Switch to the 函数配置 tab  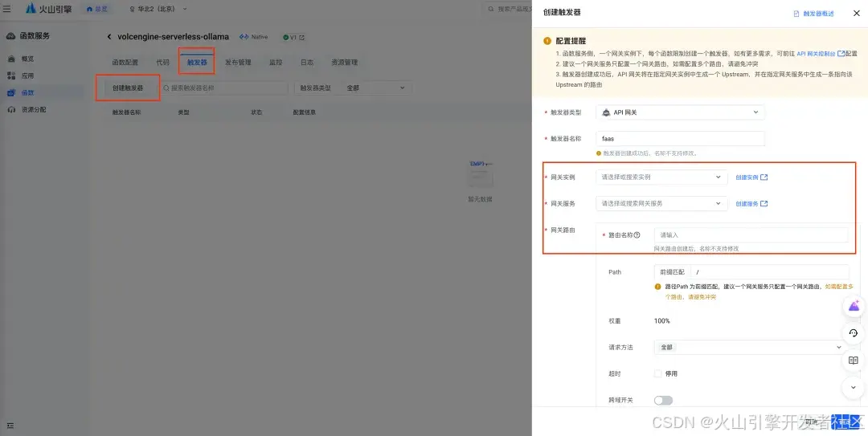[x=125, y=63]
